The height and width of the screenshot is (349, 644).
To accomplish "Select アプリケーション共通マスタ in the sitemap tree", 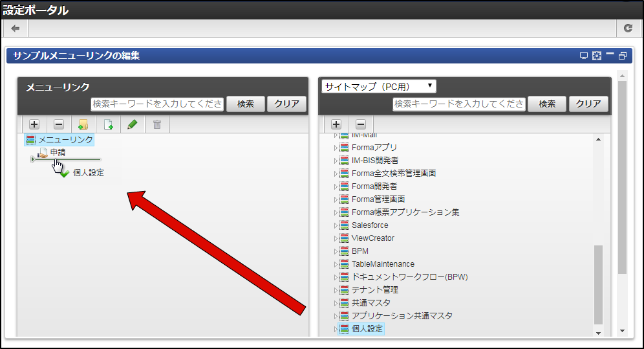I will pyautogui.click(x=402, y=316).
